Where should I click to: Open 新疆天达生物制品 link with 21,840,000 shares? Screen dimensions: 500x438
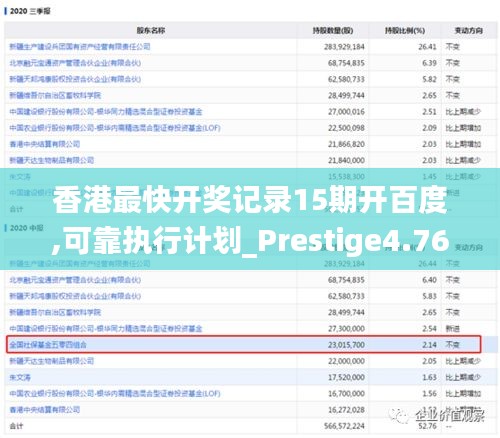tap(52, 160)
